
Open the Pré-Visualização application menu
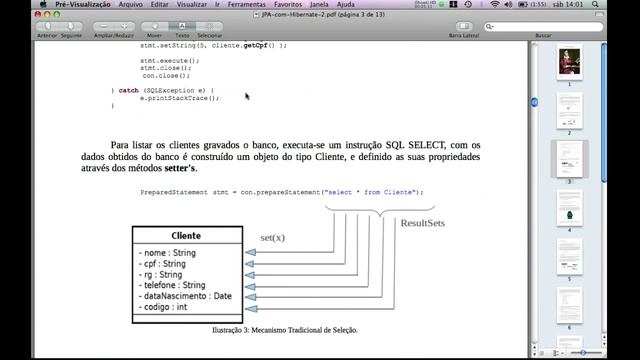[83, 4]
